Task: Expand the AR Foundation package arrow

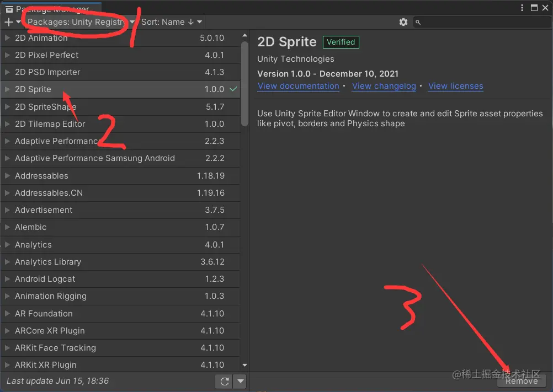Action: tap(7, 314)
